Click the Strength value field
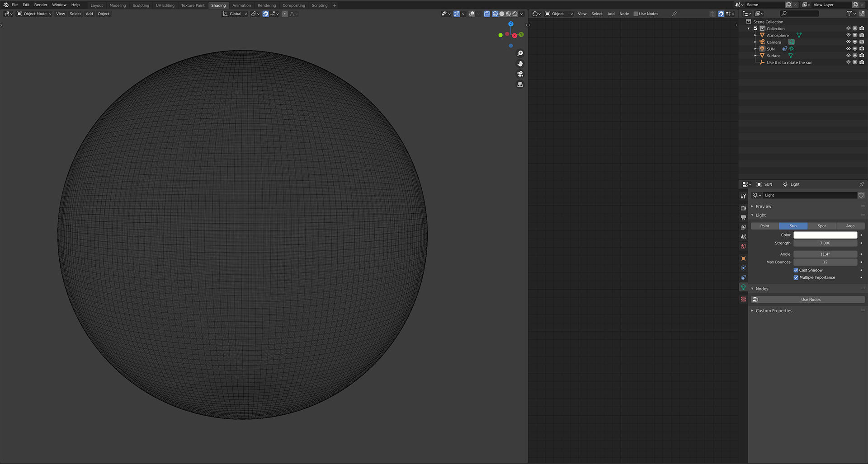The width and height of the screenshot is (868, 464). [825, 243]
